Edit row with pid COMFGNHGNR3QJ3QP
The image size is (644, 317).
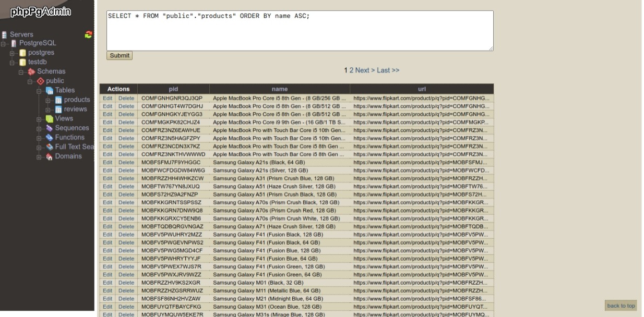[x=108, y=98]
